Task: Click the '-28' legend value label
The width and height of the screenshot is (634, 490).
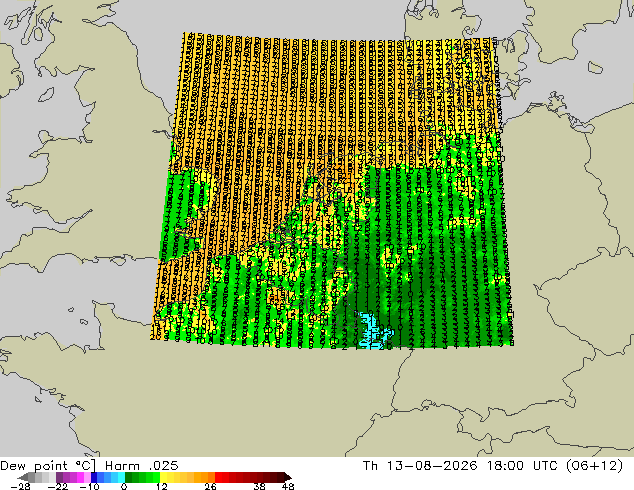Action: [20, 486]
